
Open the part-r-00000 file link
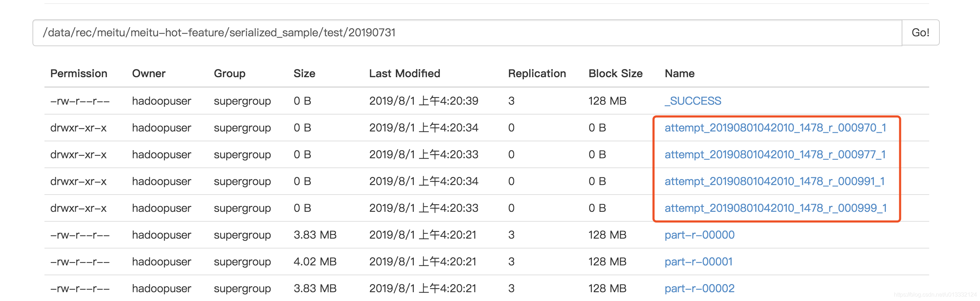[699, 235]
